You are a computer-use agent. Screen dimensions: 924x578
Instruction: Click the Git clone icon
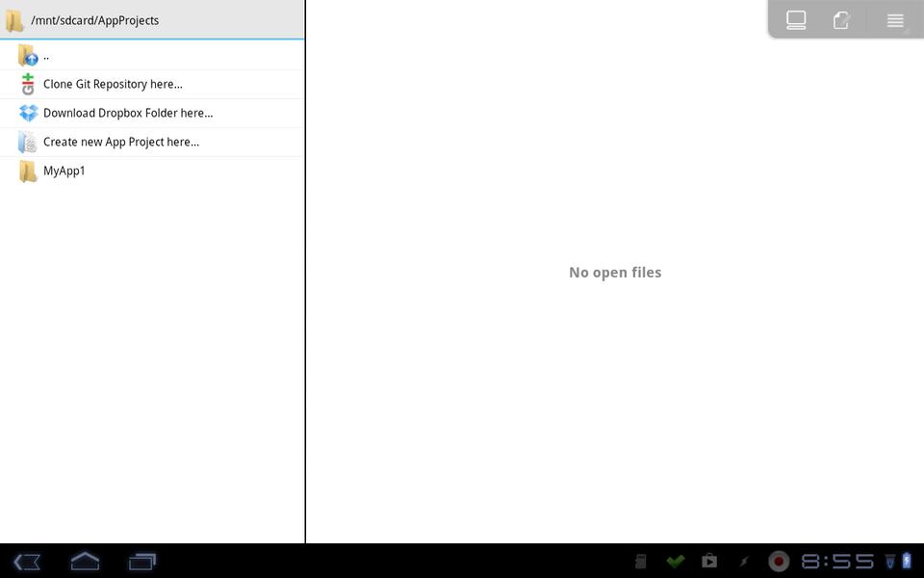[28, 85]
